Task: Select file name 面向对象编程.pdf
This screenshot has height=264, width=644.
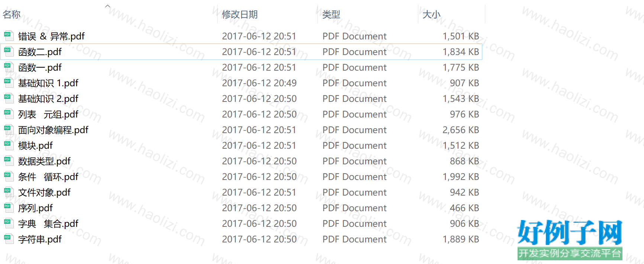Action: [x=53, y=130]
